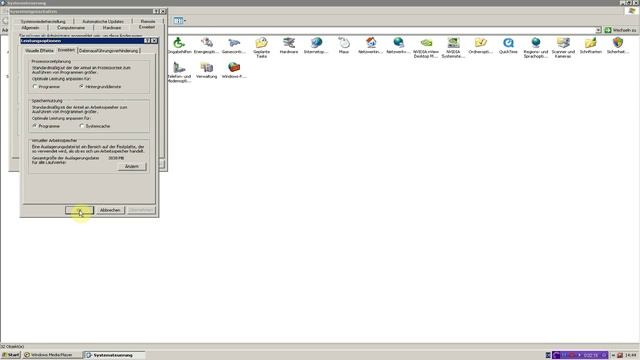The width and height of the screenshot is (640, 360).
Task: Click the taskbar clock
Action: pos(631,355)
